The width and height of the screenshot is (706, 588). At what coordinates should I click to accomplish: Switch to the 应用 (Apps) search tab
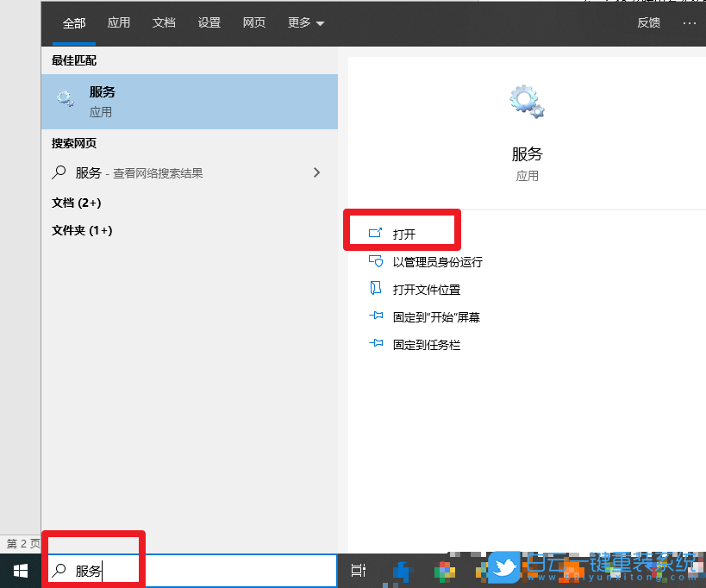click(118, 22)
